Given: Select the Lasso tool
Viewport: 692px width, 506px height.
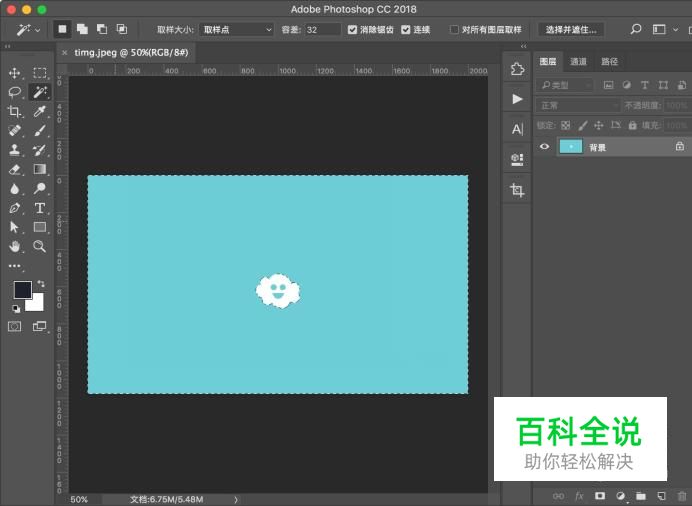Looking at the screenshot, I should pyautogui.click(x=15, y=92).
